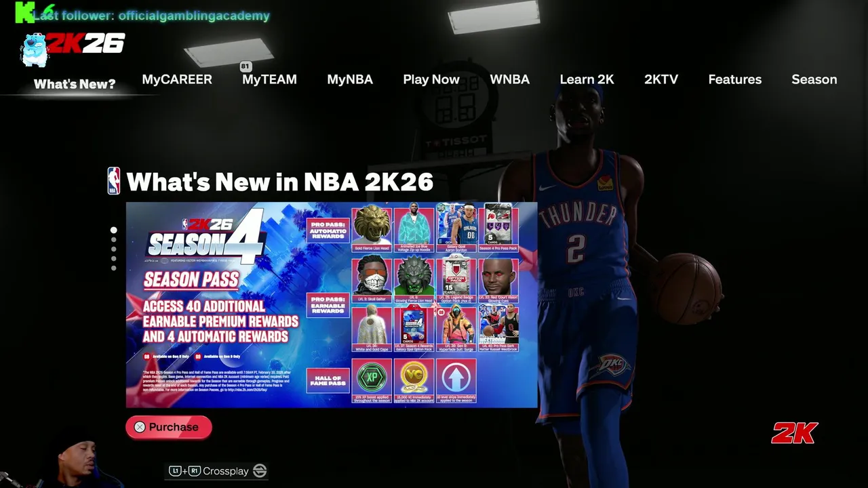
Task: Click the Season 4 Pro Pass Pack tile
Action: pyautogui.click(x=498, y=228)
